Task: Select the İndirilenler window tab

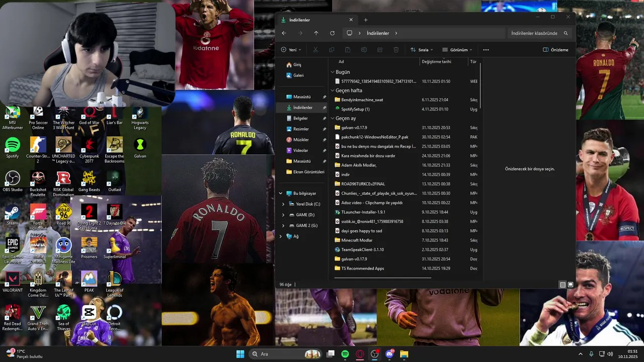Action: pyautogui.click(x=318, y=20)
